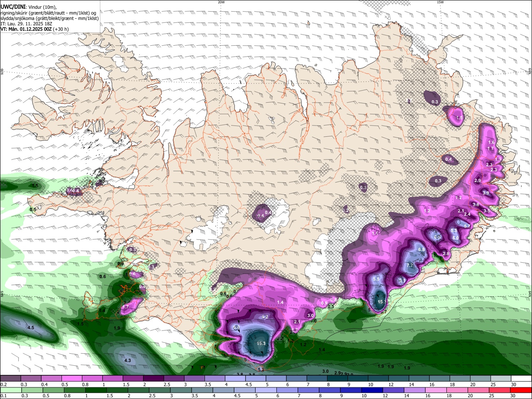The width and height of the screenshot is (532, 399).
Task: Select the bright red rain swatch labeled 30
Action: tap(521, 390)
